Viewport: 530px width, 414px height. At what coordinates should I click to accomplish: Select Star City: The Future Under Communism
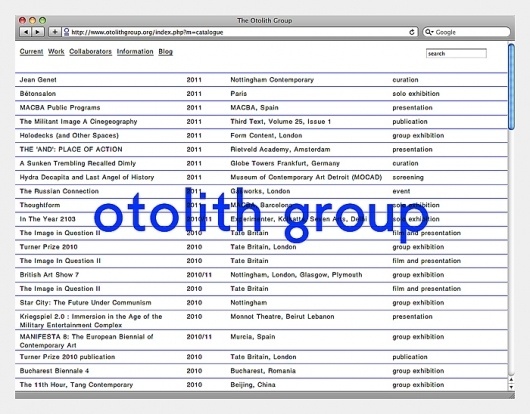86,302
